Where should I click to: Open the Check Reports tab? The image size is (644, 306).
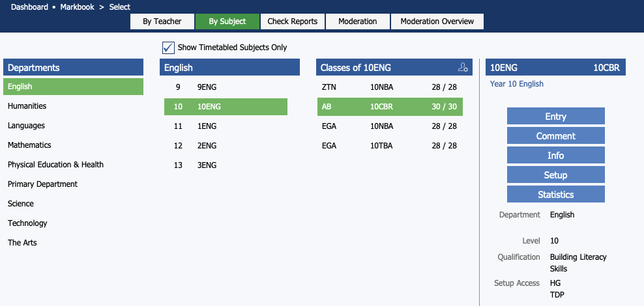coord(293,21)
